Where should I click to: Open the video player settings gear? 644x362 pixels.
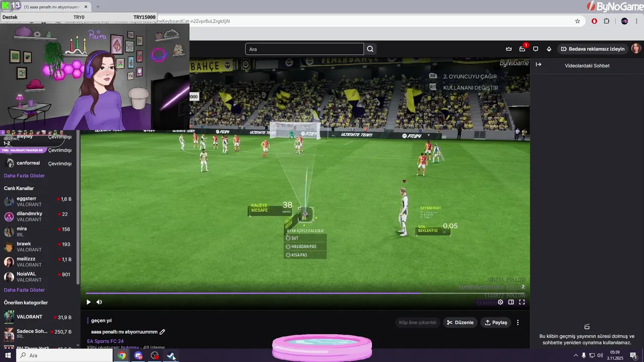(500, 302)
